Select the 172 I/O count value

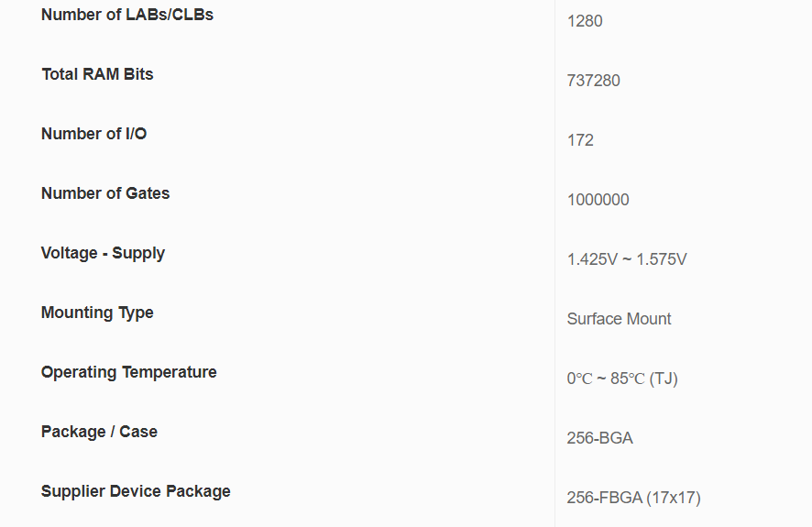(x=580, y=140)
